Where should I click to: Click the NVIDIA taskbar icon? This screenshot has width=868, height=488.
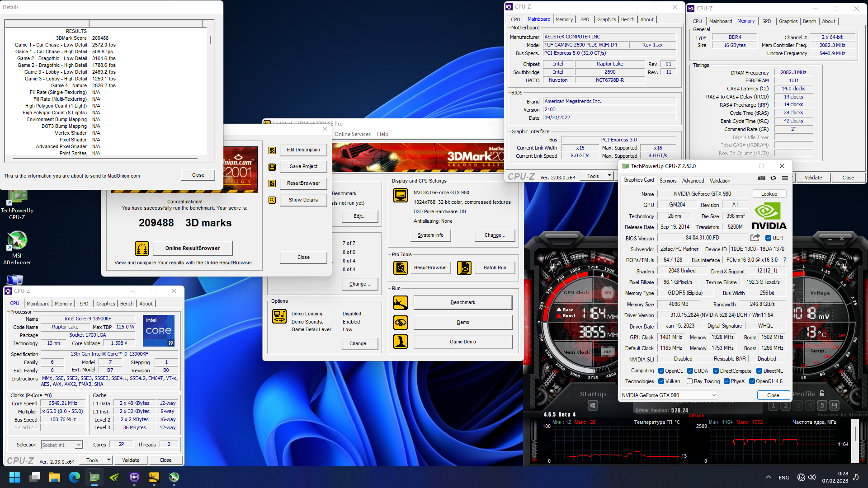(x=114, y=477)
